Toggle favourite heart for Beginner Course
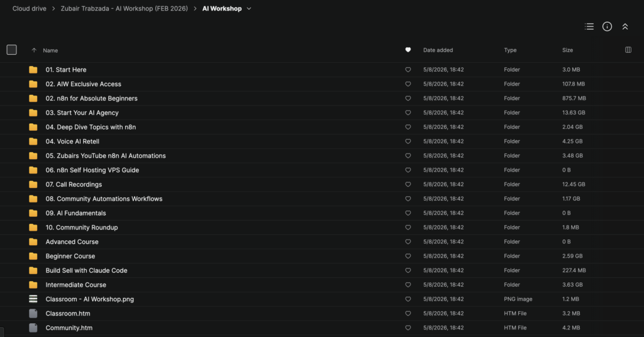The width and height of the screenshot is (644, 337). 408,256
